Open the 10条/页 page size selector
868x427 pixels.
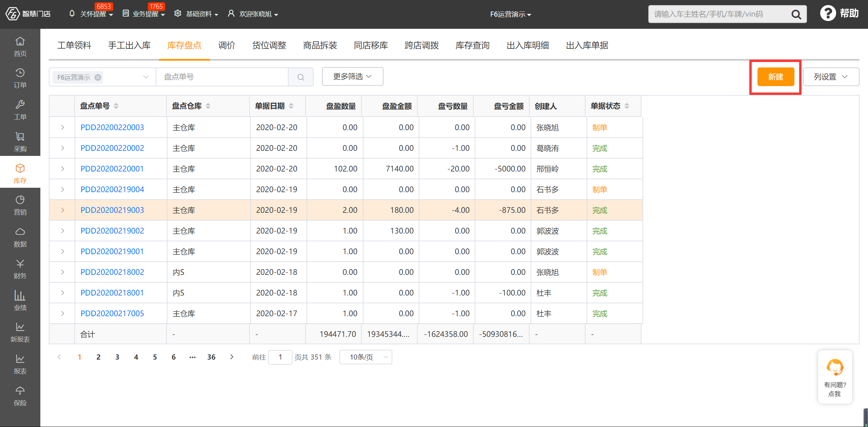point(366,357)
